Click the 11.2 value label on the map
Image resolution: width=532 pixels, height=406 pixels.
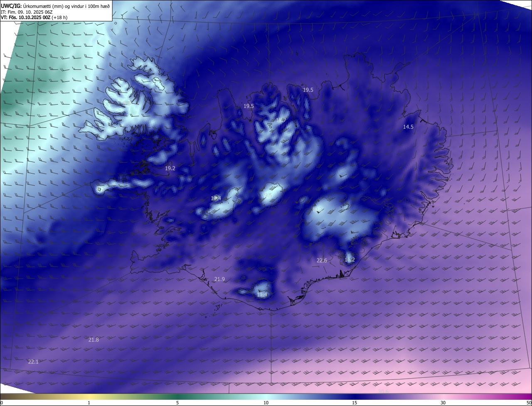(350, 260)
